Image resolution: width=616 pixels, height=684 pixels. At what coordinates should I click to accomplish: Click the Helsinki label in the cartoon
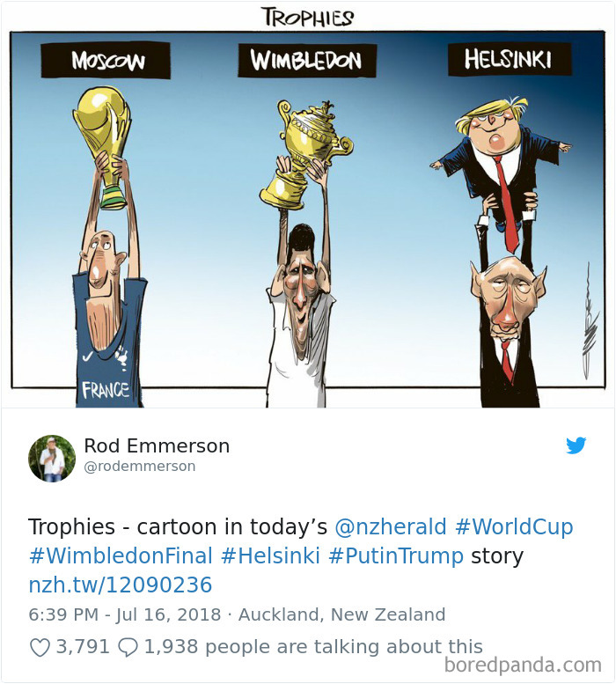[510, 59]
